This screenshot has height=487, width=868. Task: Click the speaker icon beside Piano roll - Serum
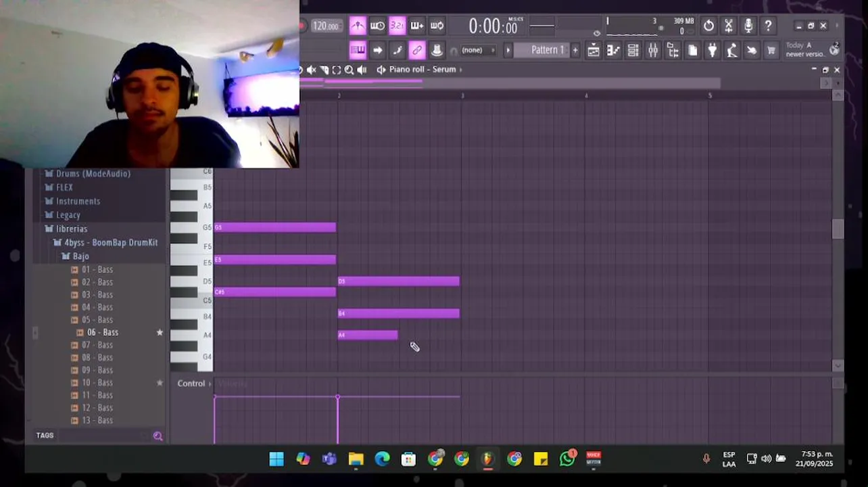point(381,70)
